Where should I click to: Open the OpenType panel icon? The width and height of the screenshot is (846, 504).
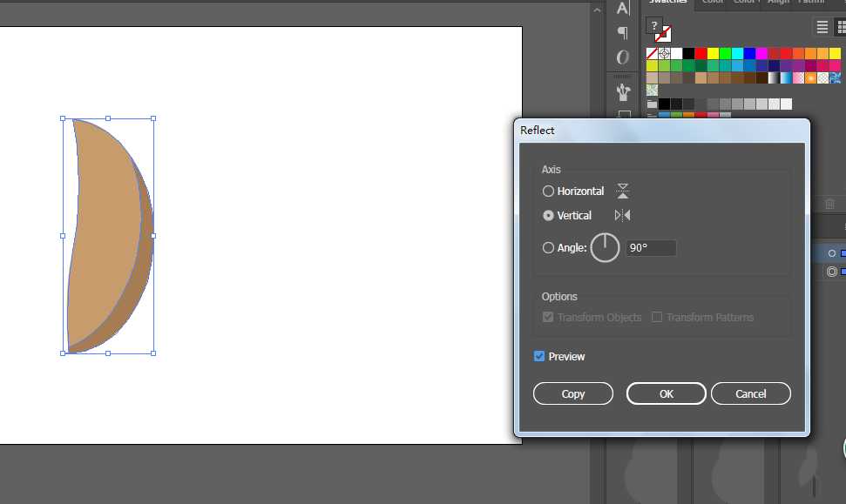(623, 57)
